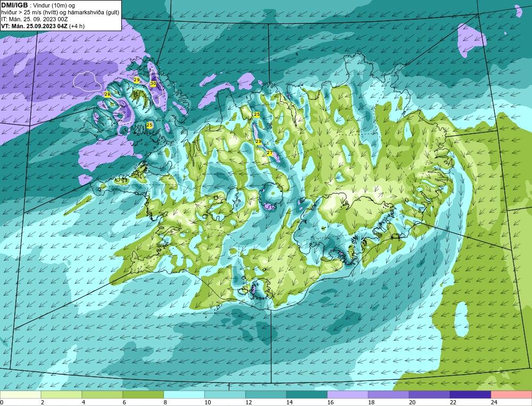Click the 'IT: Mán. 25. 09. 2023 00Z' line

34,19
